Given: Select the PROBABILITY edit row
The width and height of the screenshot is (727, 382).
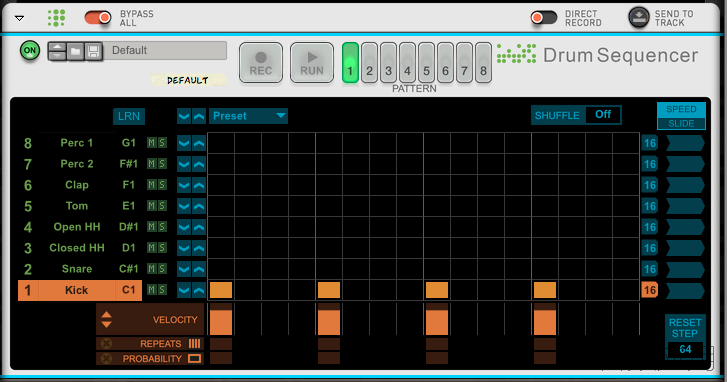Looking at the screenshot, I should (150, 358).
